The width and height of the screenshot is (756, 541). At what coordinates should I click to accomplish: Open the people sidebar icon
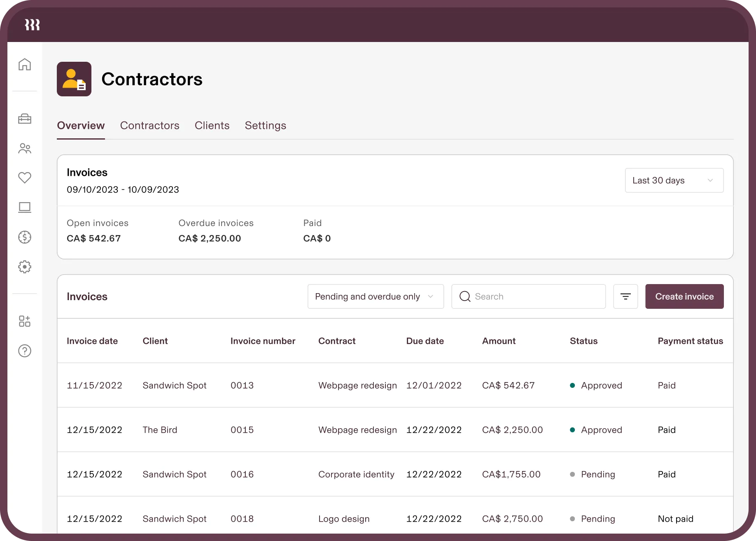[25, 148]
